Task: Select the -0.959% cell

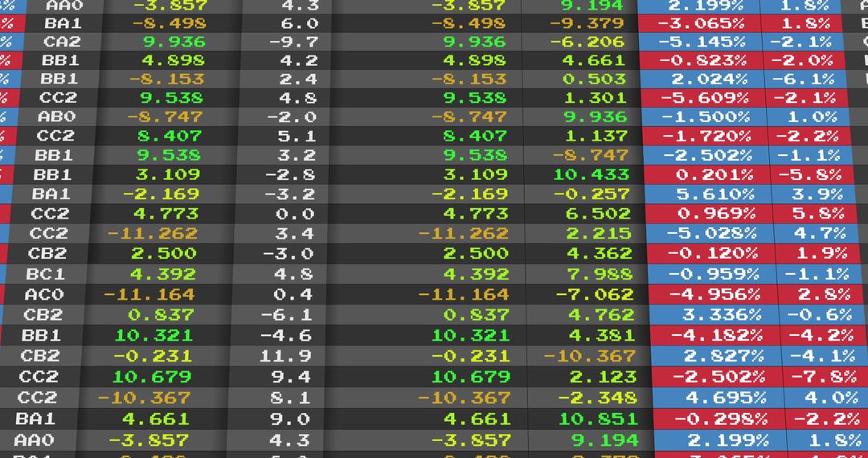Action: coord(713,274)
